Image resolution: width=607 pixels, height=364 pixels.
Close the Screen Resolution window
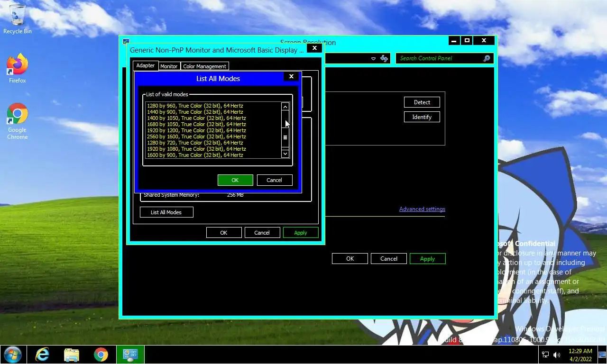pyautogui.click(x=484, y=41)
